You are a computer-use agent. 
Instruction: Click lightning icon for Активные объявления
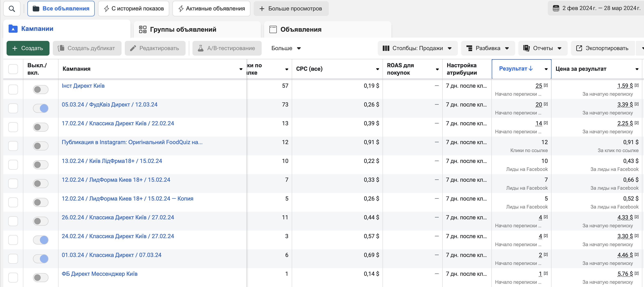tap(181, 9)
